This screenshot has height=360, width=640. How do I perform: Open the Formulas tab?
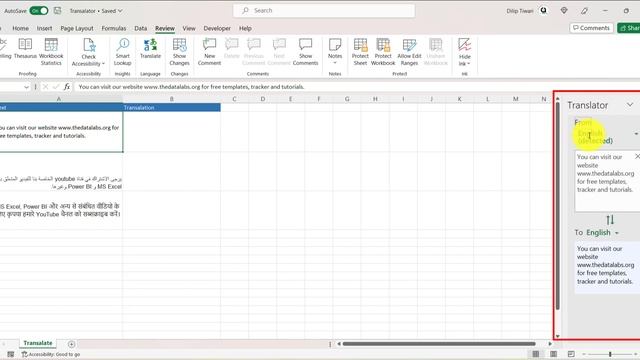[x=113, y=28]
